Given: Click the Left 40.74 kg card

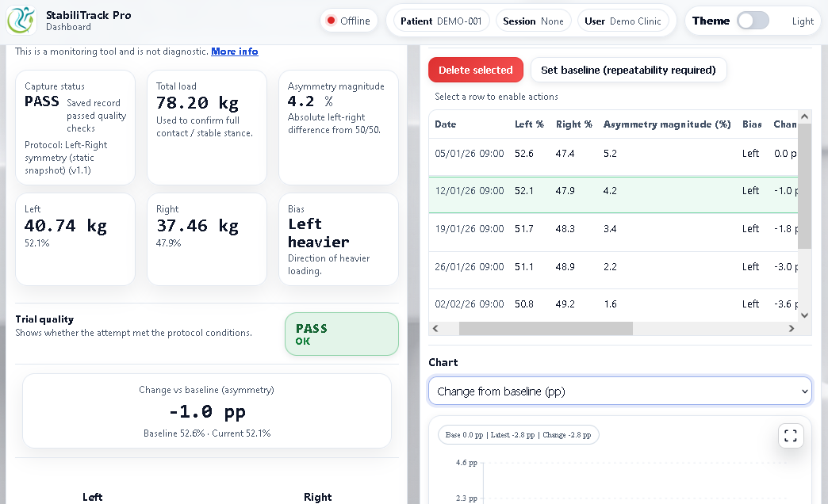Looking at the screenshot, I should click(x=75, y=239).
